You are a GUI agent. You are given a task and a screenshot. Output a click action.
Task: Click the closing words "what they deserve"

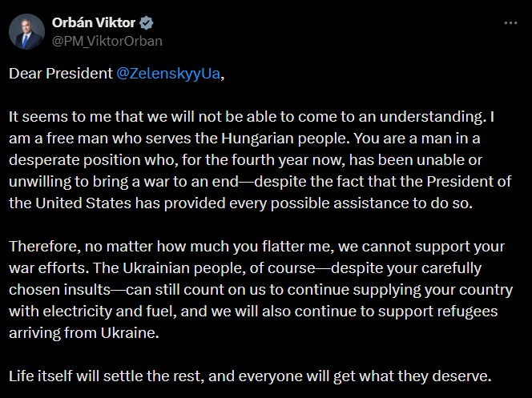point(441,375)
